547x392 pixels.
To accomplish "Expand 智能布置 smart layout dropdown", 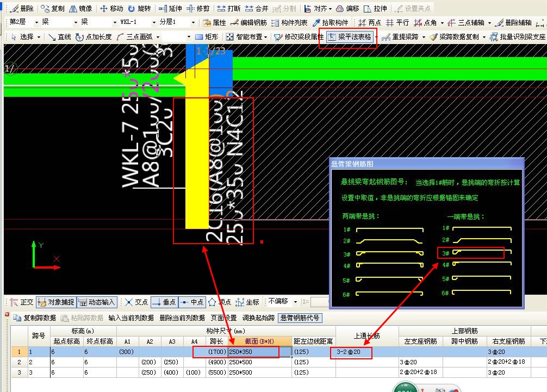I will (x=266, y=37).
